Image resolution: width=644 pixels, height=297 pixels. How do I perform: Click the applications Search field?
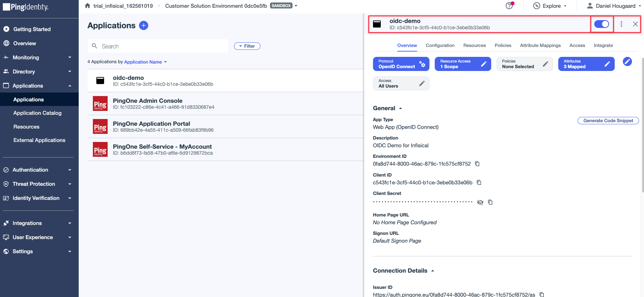tap(158, 46)
